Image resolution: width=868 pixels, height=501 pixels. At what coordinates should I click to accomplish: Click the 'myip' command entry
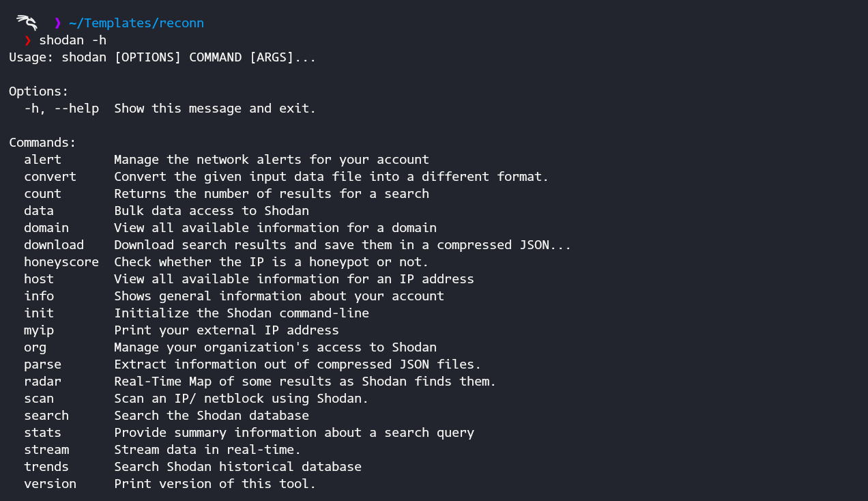39,330
